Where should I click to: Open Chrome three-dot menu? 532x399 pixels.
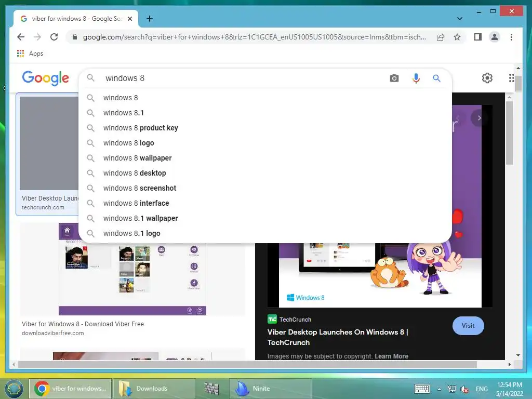511,37
